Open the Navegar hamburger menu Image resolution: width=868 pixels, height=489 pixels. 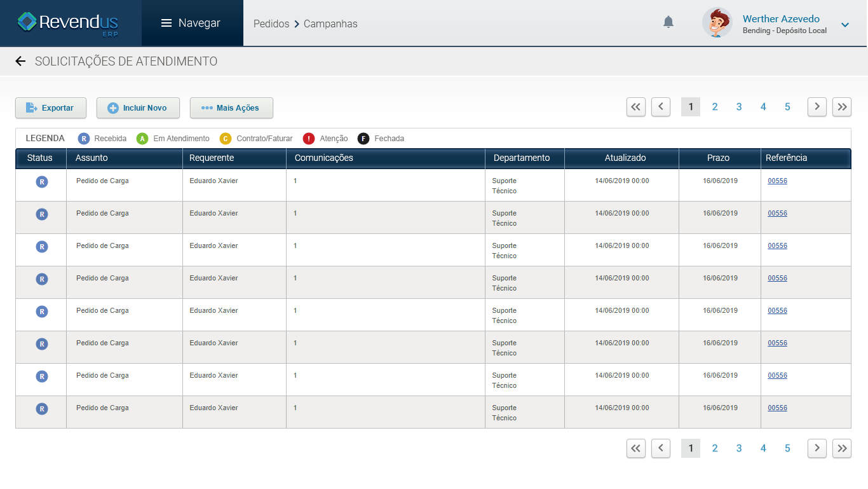click(191, 23)
